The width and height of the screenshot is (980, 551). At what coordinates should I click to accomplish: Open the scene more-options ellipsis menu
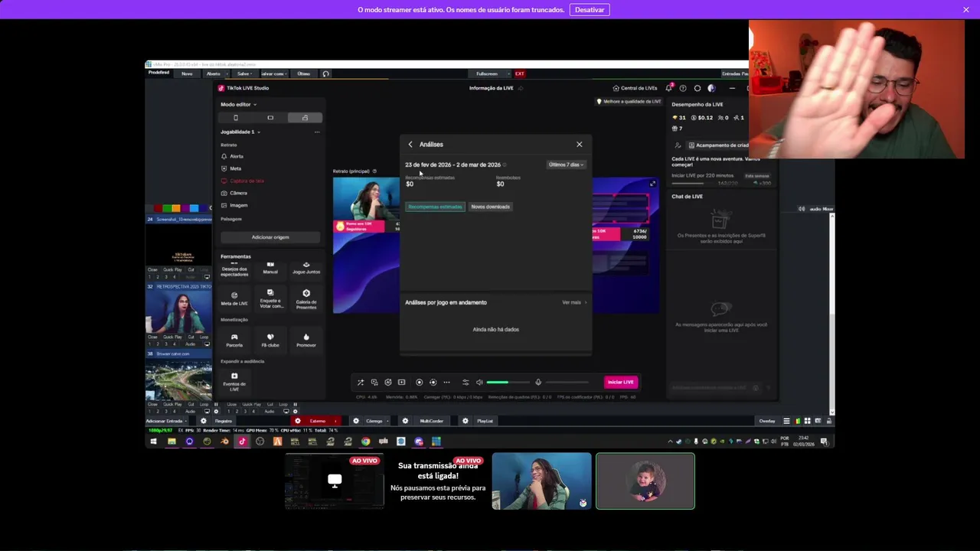coord(317,132)
